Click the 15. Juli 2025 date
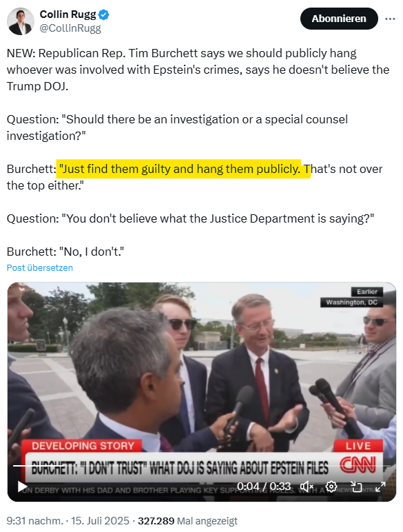Viewport: 403px width, 532px height. click(100, 521)
